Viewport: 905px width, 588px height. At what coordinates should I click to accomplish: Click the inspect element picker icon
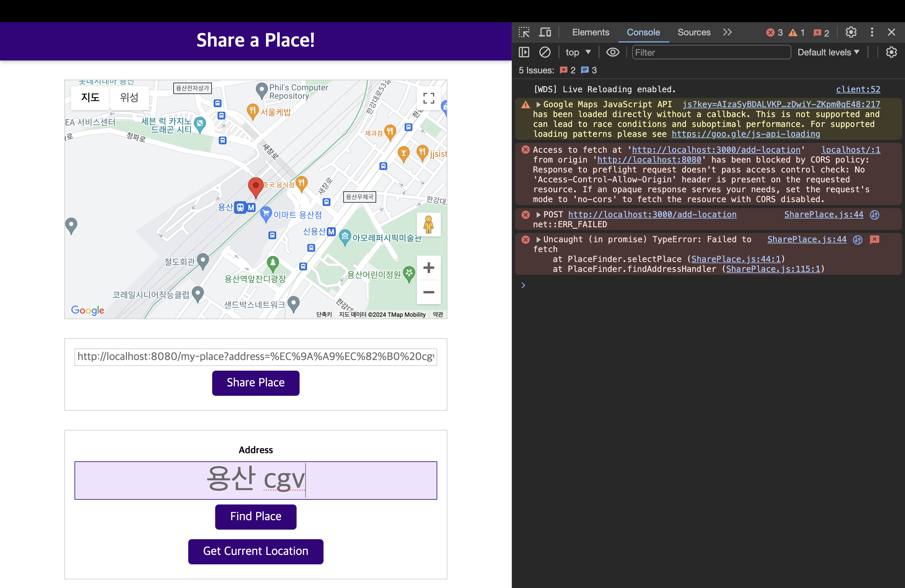click(524, 32)
